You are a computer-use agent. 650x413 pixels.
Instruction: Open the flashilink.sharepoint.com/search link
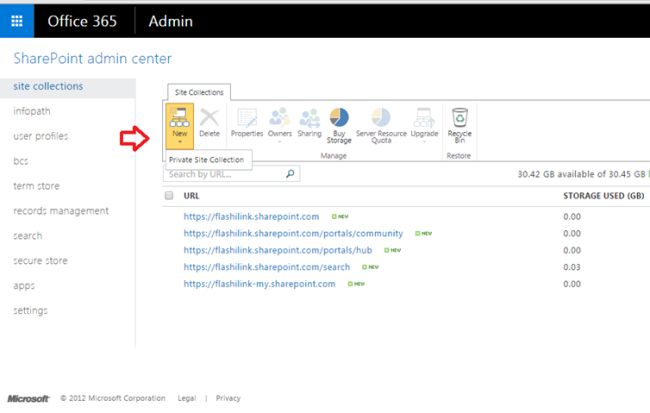point(267,267)
